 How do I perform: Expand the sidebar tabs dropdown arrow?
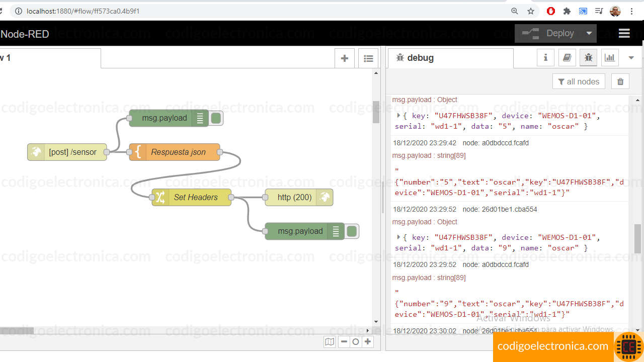click(x=631, y=58)
